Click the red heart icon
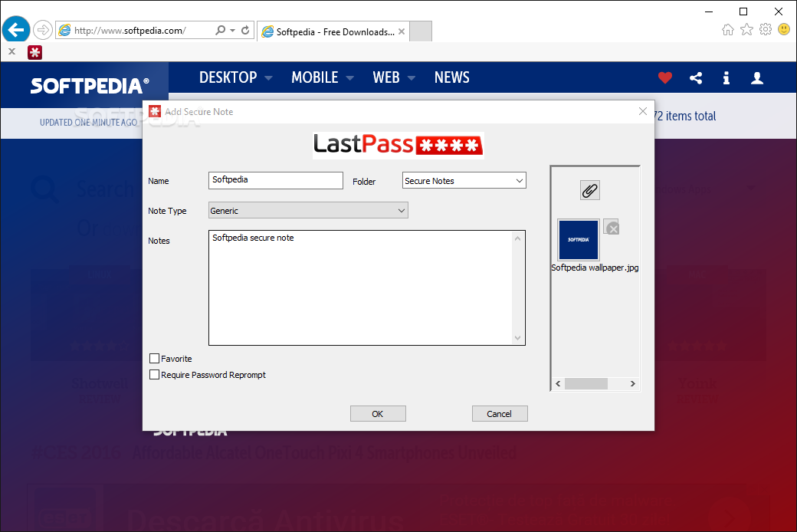Screen dimensions: 797x532 click(665, 78)
